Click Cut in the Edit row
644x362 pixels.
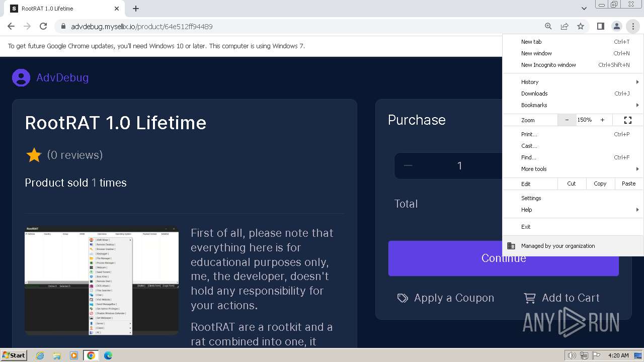pyautogui.click(x=572, y=184)
